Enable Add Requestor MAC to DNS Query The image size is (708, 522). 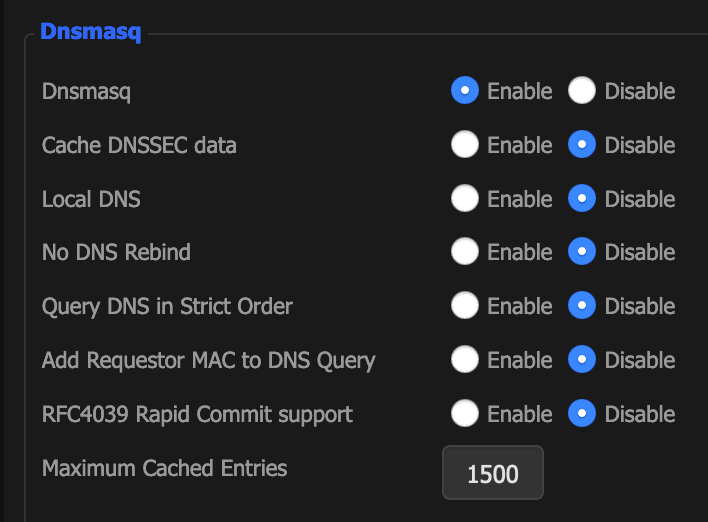point(465,359)
